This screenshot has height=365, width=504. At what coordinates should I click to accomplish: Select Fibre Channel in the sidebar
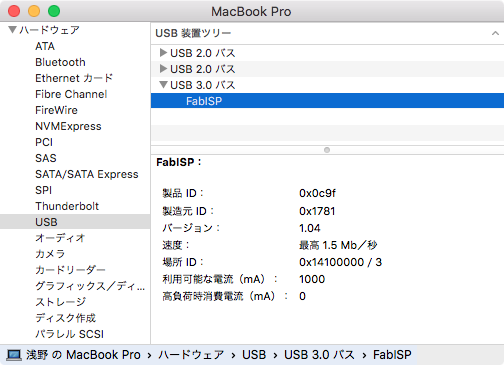(71, 94)
